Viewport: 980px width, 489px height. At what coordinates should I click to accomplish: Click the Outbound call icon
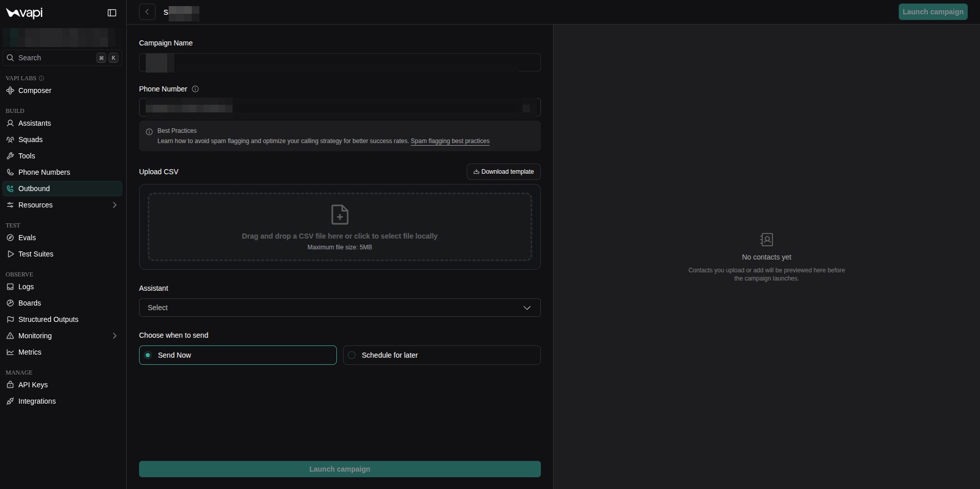point(10,189)
